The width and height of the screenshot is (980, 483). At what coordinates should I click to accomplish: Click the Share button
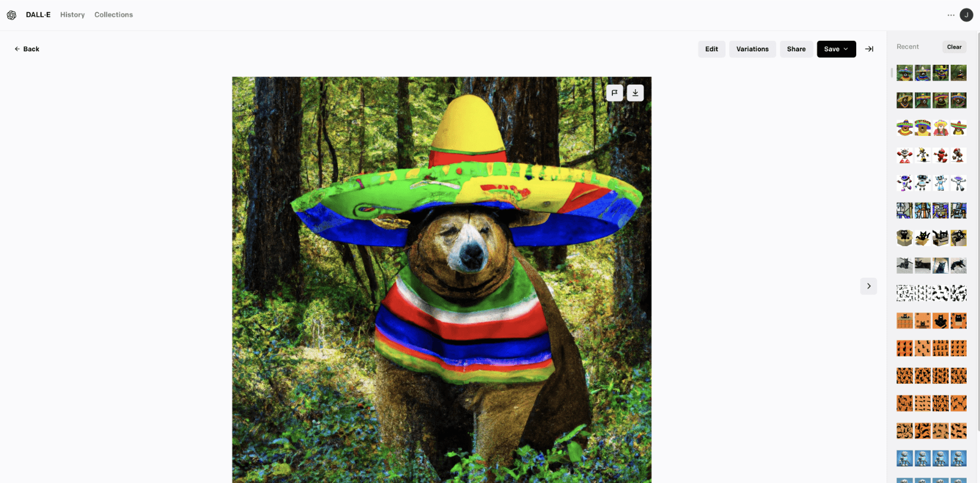[x=796, y=49]
